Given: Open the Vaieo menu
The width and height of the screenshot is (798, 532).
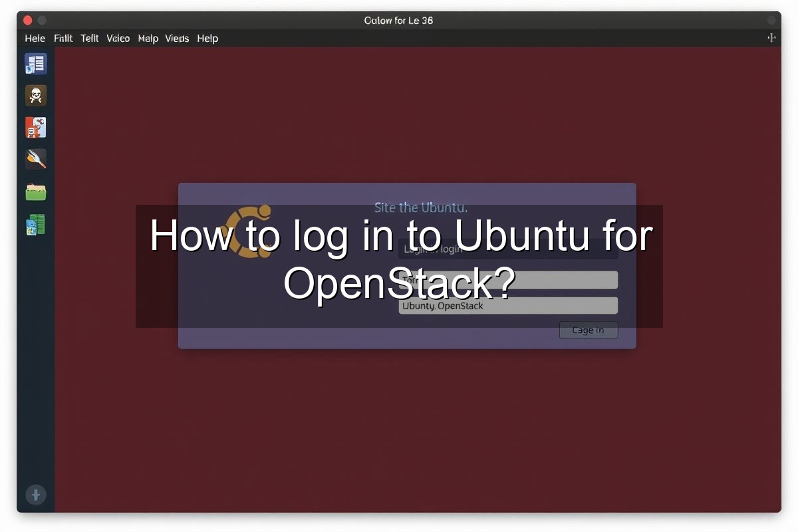Looking at the screenshot, I should [x=118, y=39].
